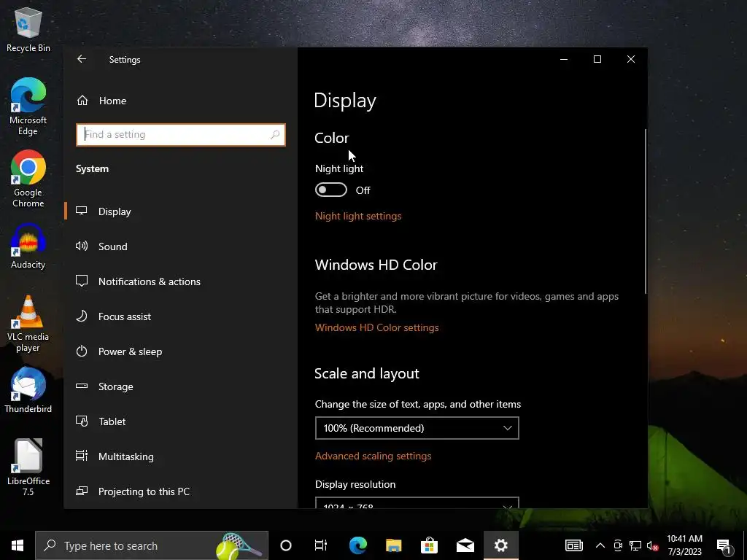
Task: Show hidden tray icons chevron
Action: 600,545
